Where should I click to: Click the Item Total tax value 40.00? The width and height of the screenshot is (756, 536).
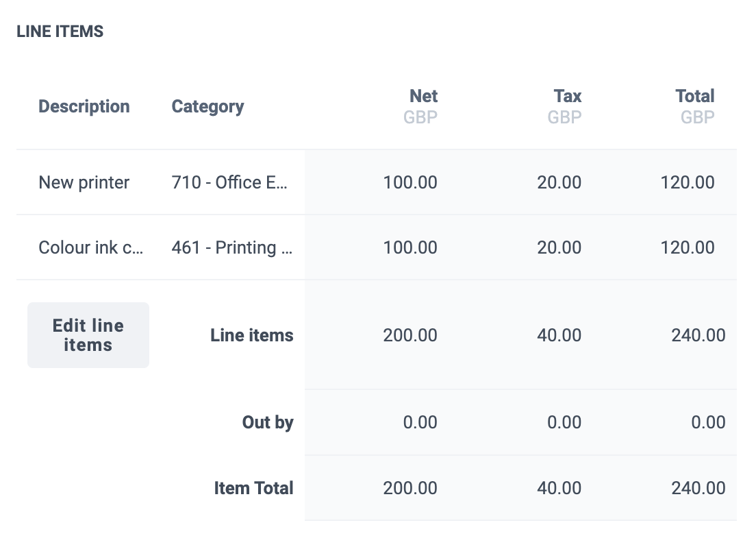coord(559,488)
